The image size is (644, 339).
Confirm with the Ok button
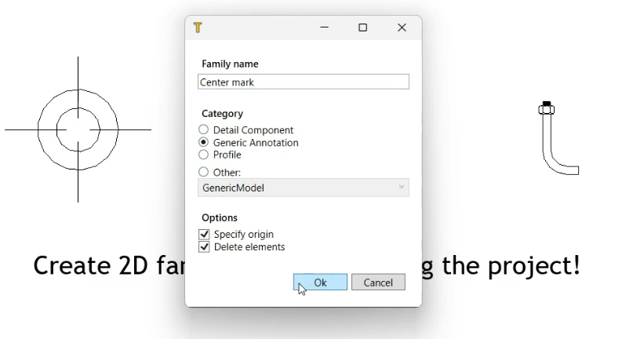pyautogui.click(x=320, y=282)
